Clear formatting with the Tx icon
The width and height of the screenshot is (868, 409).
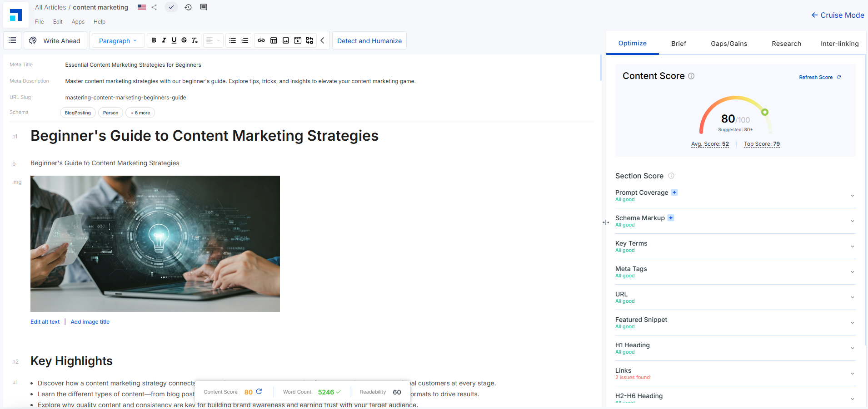point(195,40)
